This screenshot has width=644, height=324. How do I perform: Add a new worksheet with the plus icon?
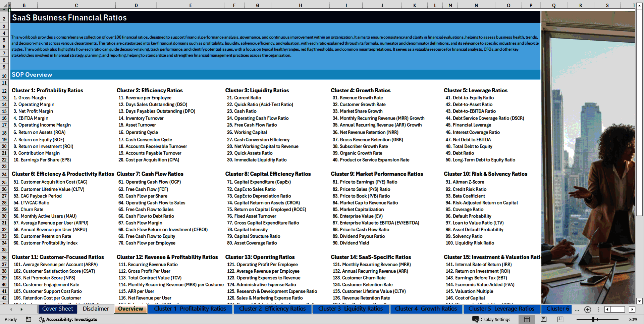(x=587, y=309)
